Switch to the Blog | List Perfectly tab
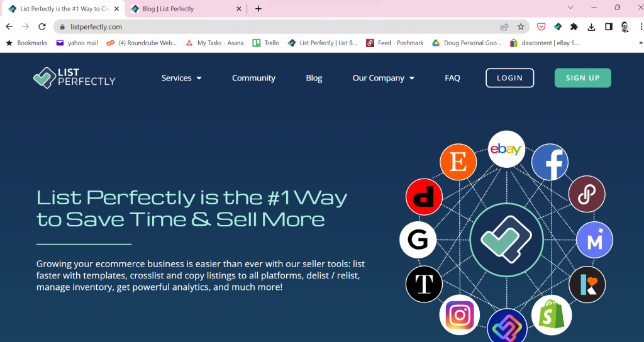Viewport: 644px width, 342px height. pos(187,9)
